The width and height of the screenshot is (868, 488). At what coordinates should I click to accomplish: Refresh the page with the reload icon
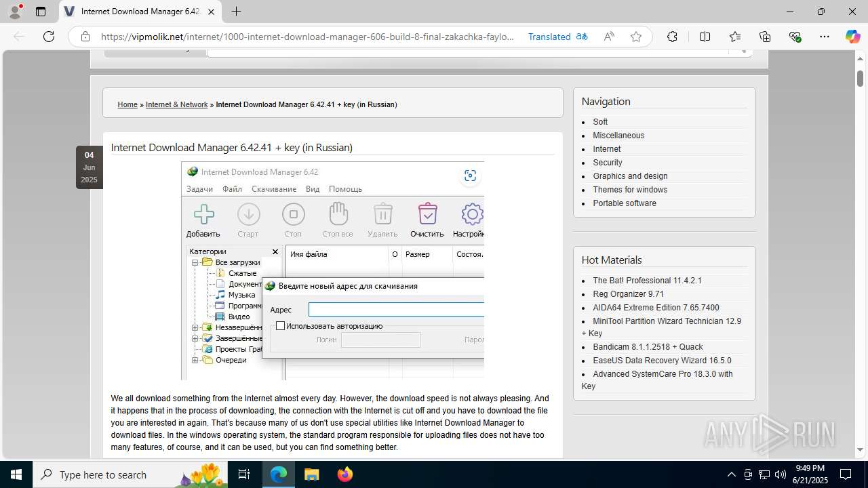pos(49,37)
